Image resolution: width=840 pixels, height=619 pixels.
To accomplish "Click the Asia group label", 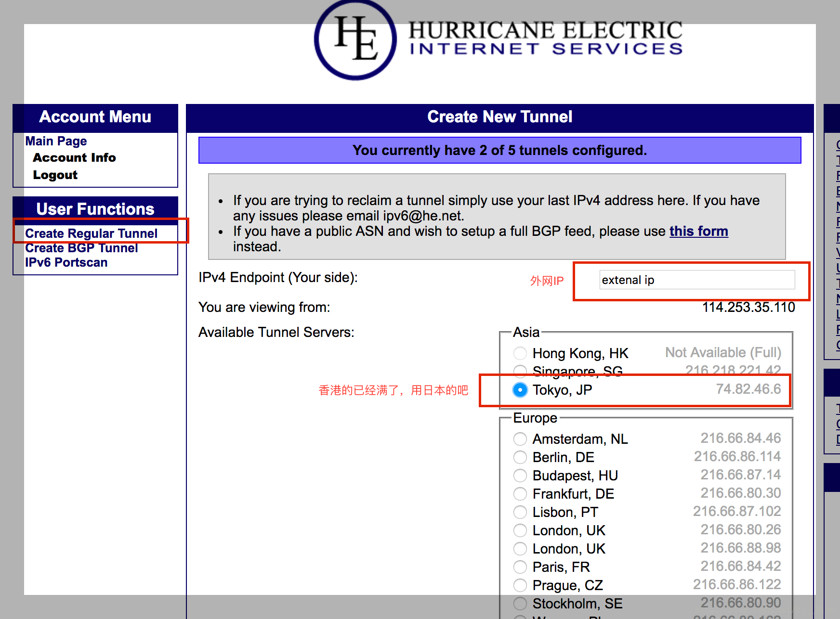I will (x=526, y=332).
